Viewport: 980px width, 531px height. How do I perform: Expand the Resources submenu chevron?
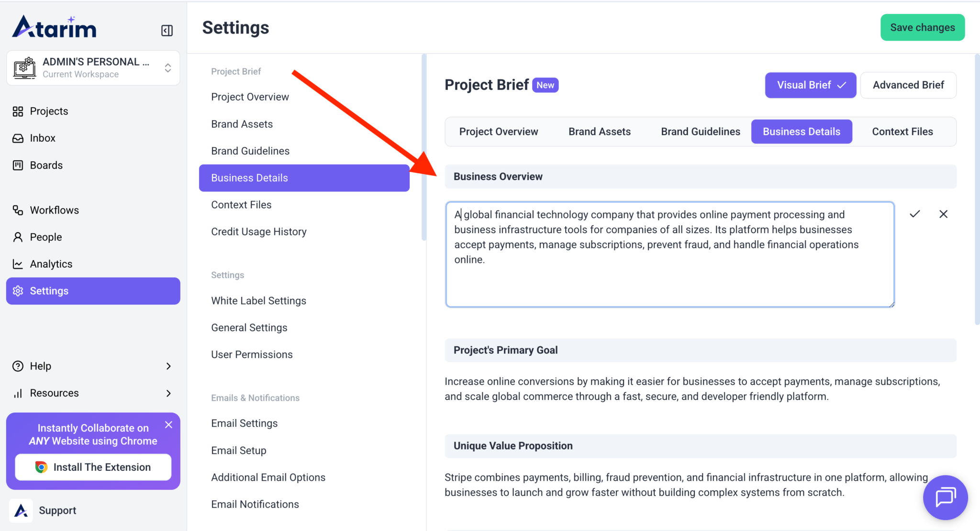(168, 393)
